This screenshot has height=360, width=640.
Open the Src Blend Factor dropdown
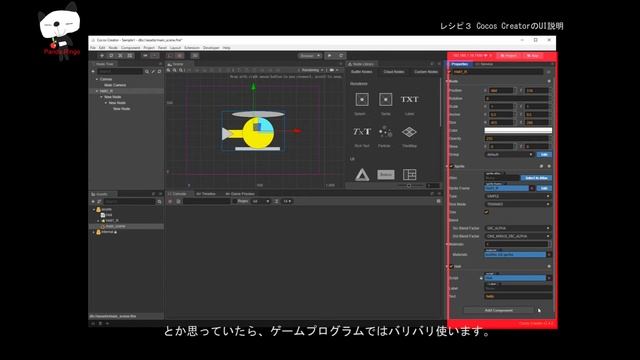tap(518, 228)
